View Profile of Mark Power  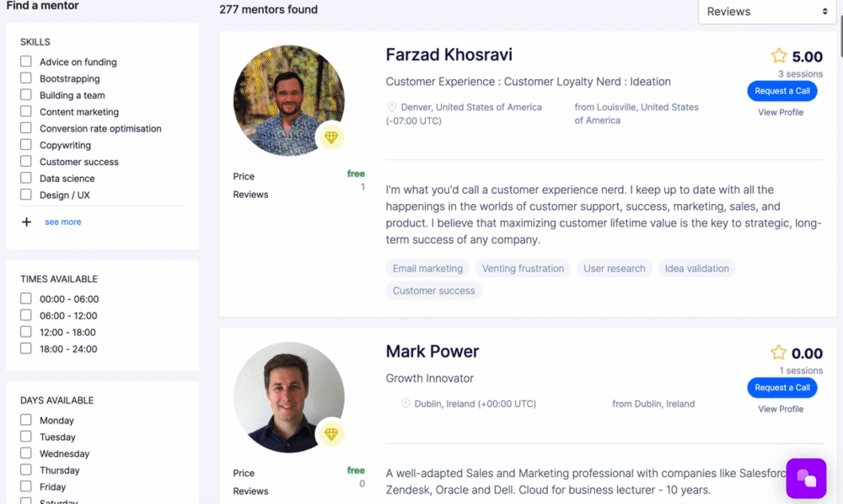[x=781, y=409]
